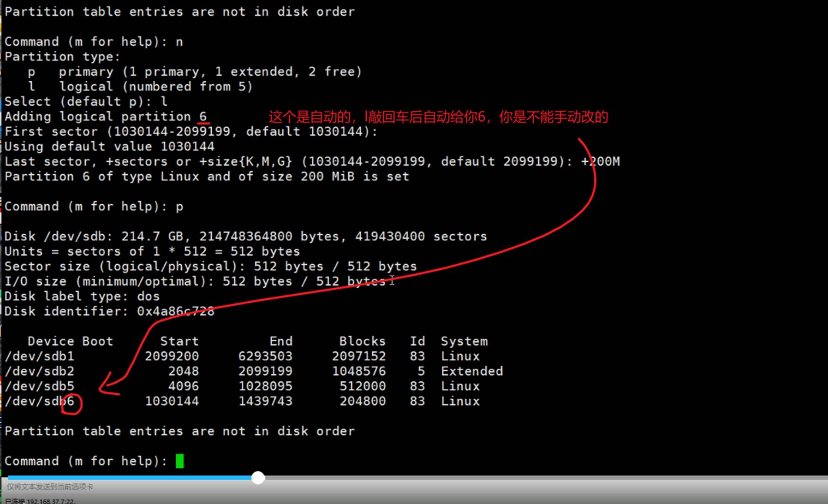Click the Blocks column header
The height and width of the screenshot is (504, 828).
[362, 341]
